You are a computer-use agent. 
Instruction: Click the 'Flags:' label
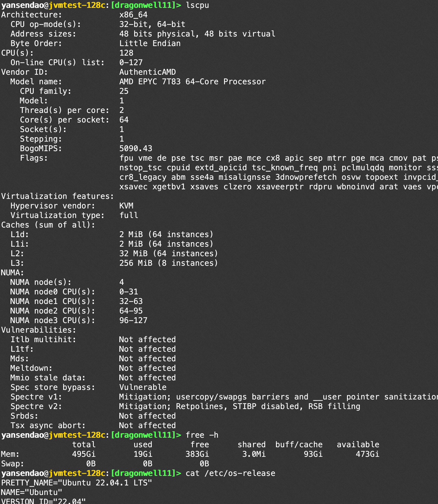pyautogui.click(x=34, y=158)
